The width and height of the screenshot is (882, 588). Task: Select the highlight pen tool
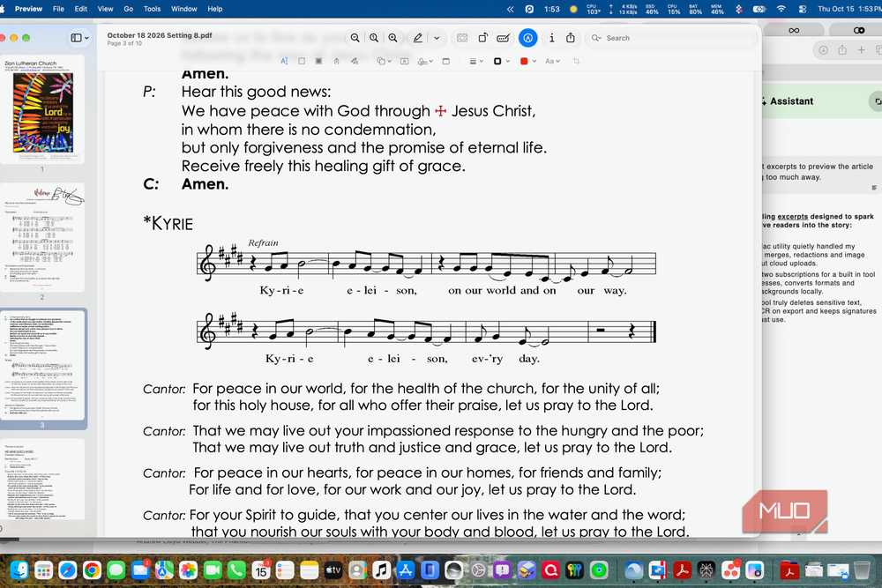tap(417, 38)
